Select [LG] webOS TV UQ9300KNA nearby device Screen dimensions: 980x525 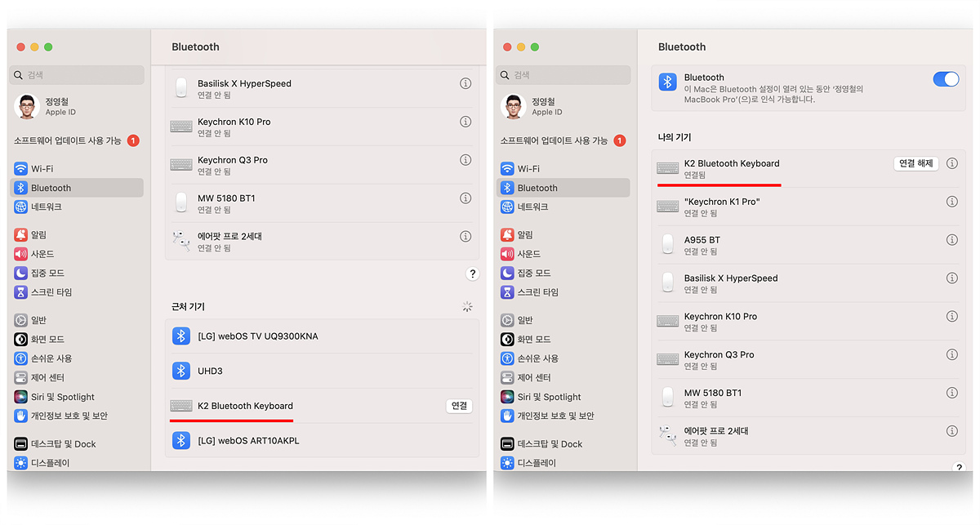click(x=322, y=336)
